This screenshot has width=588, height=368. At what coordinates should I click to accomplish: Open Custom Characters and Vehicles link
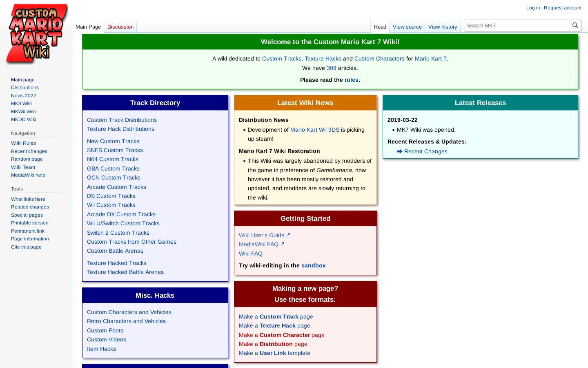pos(129,312)
